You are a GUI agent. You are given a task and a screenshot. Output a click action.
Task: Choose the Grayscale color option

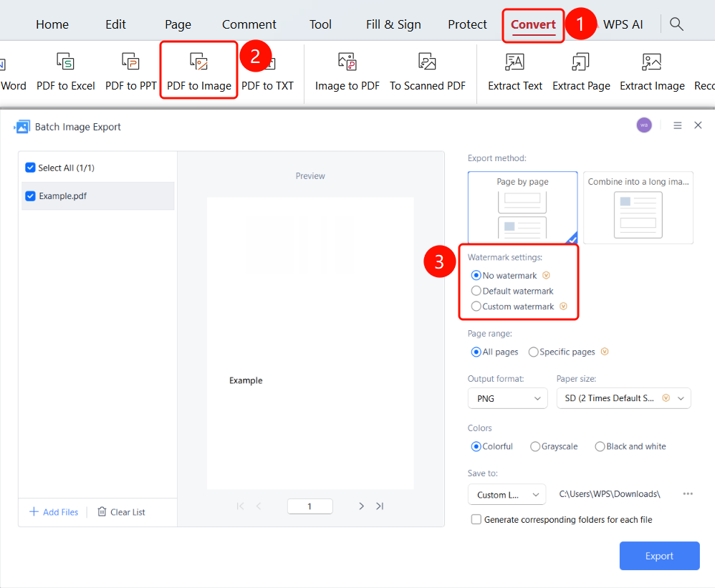pyautogui.click(x=535, y=446)
